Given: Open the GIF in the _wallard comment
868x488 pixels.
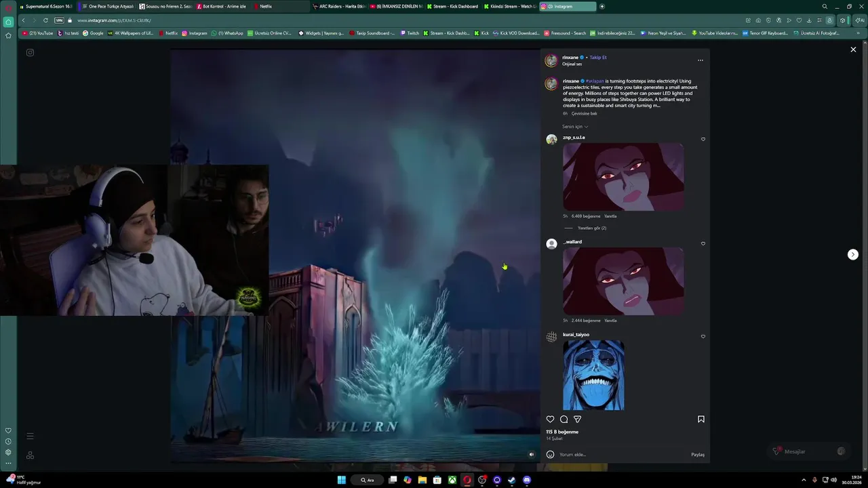Looking at the screenshot, I should tap(623, 281).
